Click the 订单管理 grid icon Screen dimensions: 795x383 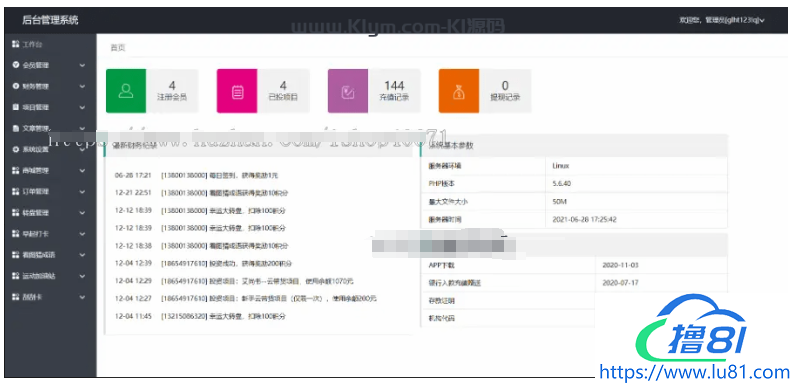pyautogui.click(x=16, y=192)
